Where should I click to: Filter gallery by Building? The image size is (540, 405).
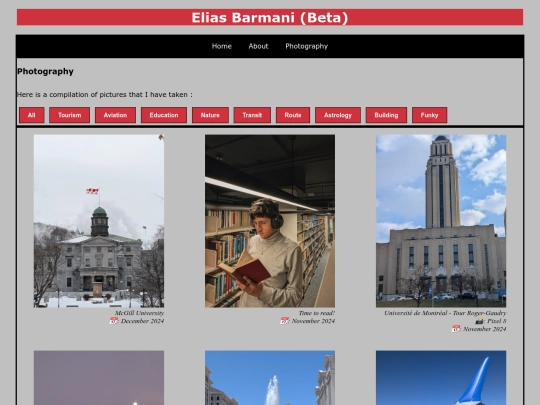[386, 115]
